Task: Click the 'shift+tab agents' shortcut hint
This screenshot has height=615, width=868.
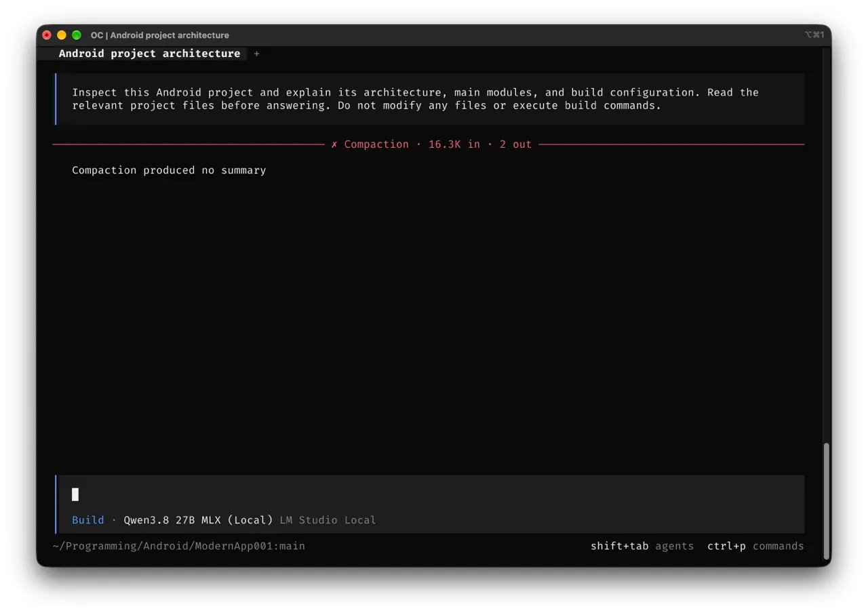Action: pos(642,546)
